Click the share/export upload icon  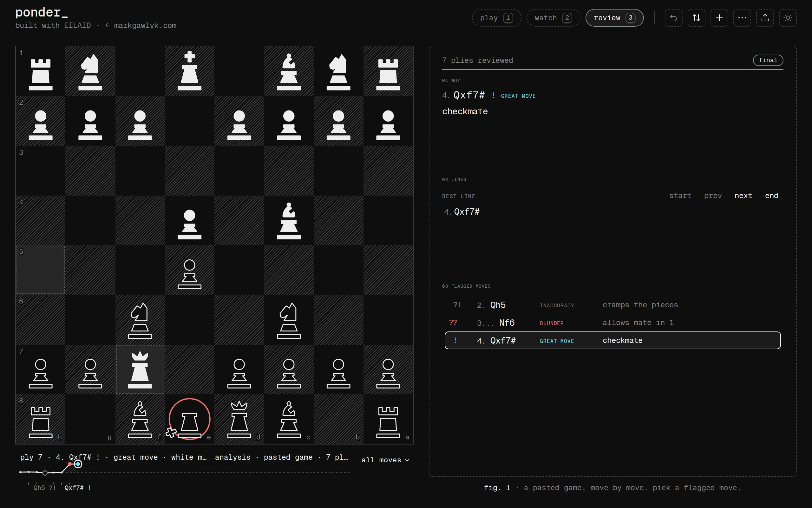[765, 18]
